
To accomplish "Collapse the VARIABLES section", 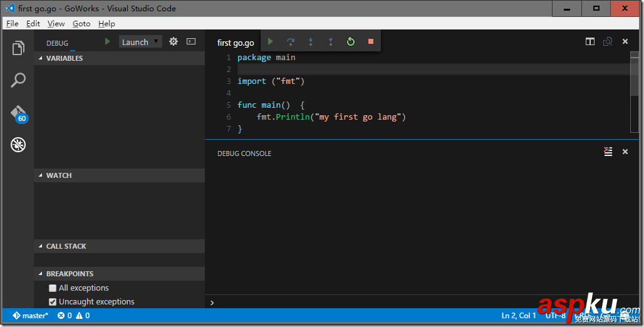I will pyautogui.click(x=119, y=58).
